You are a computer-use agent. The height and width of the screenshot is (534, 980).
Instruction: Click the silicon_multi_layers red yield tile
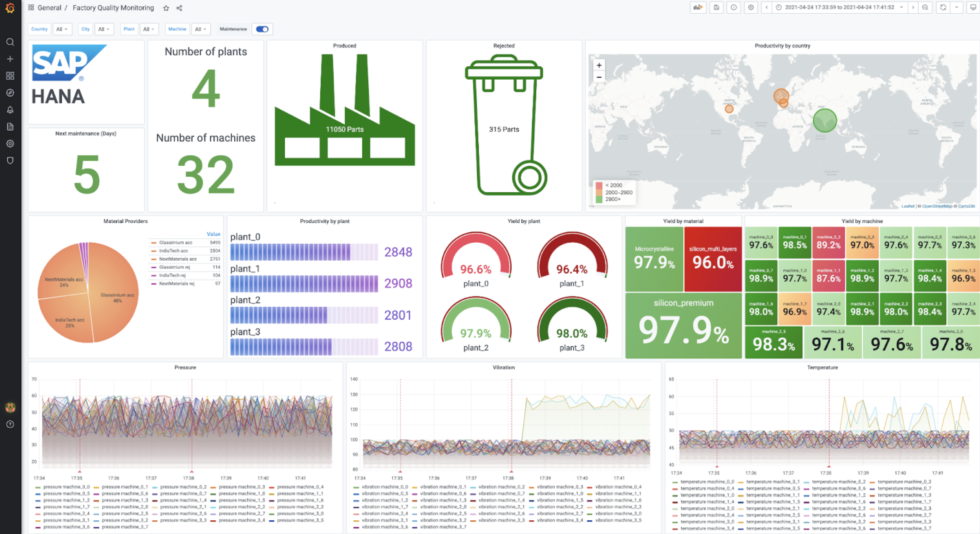pos(713,259)
